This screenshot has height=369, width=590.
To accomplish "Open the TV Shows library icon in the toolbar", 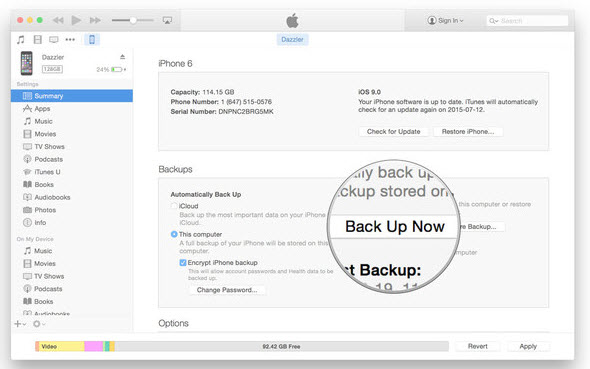I will 54,39.
